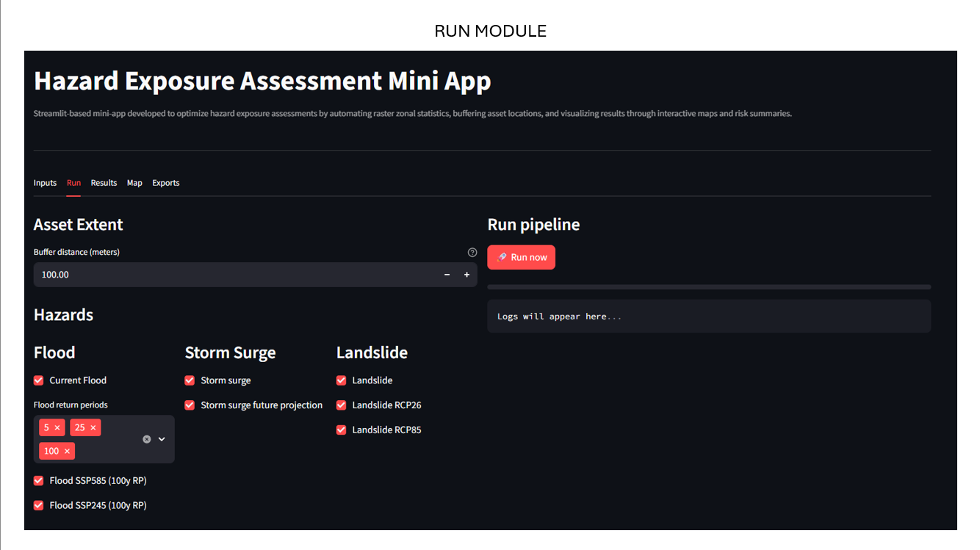Click the pipeline progress bar

click(x=708, y=286)
